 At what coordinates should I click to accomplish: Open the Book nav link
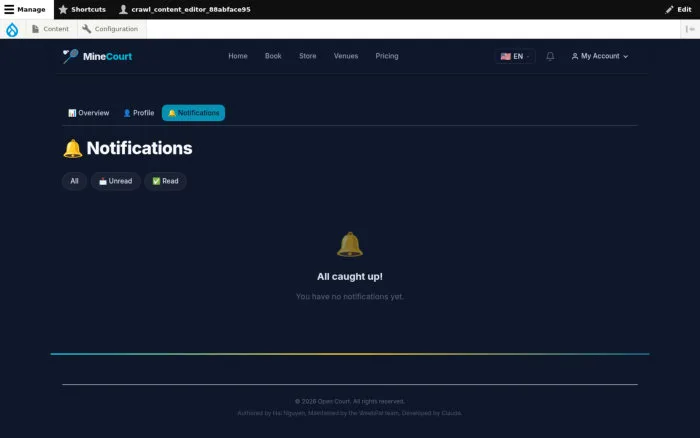click(x=273, y=56)
